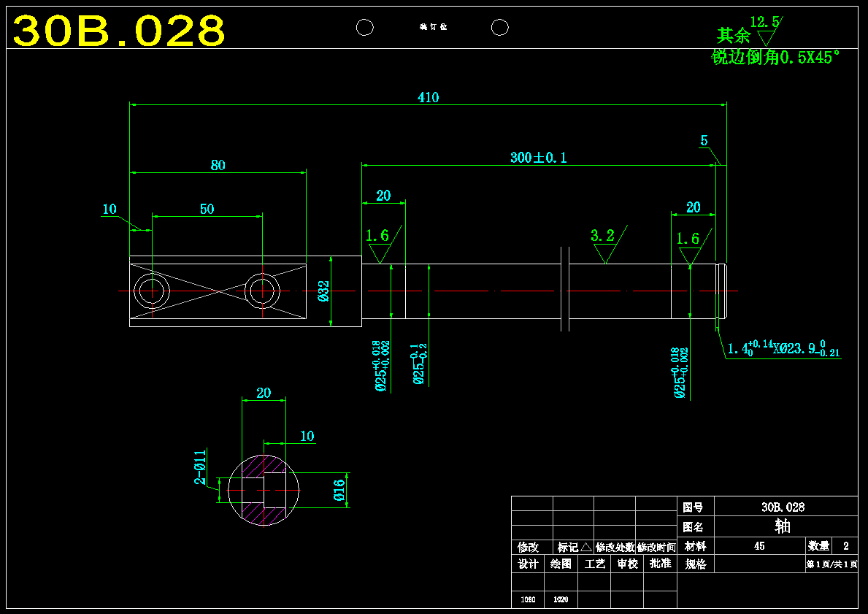Select the "修改处数" header cell
This screenshot has height=614, width=868.
pyautogui.click(x=615, y=548)
